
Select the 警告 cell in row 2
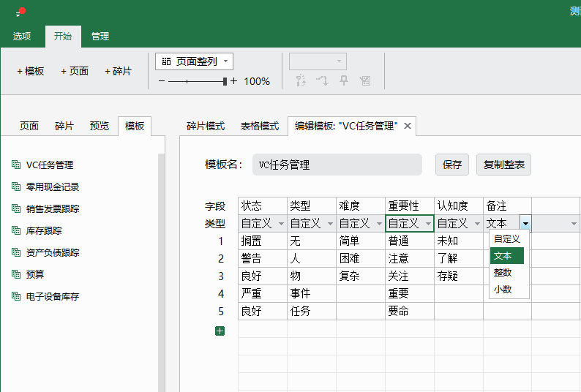coord(263,259)
